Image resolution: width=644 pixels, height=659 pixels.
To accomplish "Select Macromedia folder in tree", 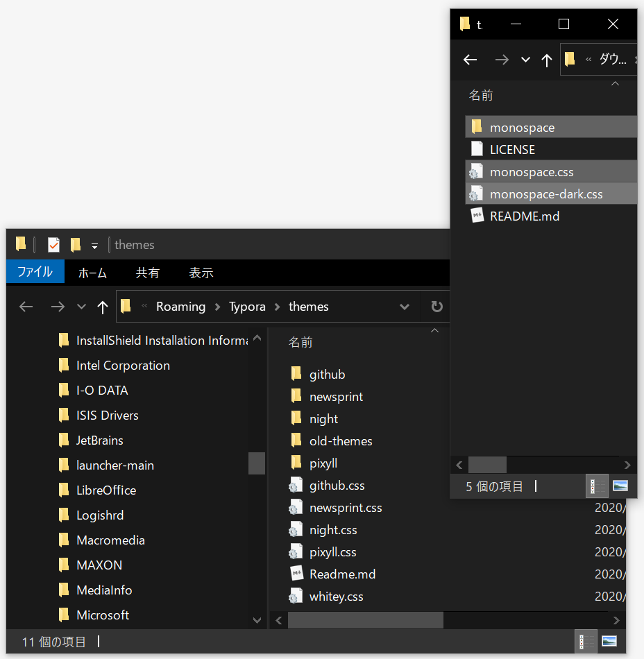I will (x=102, y=540).
